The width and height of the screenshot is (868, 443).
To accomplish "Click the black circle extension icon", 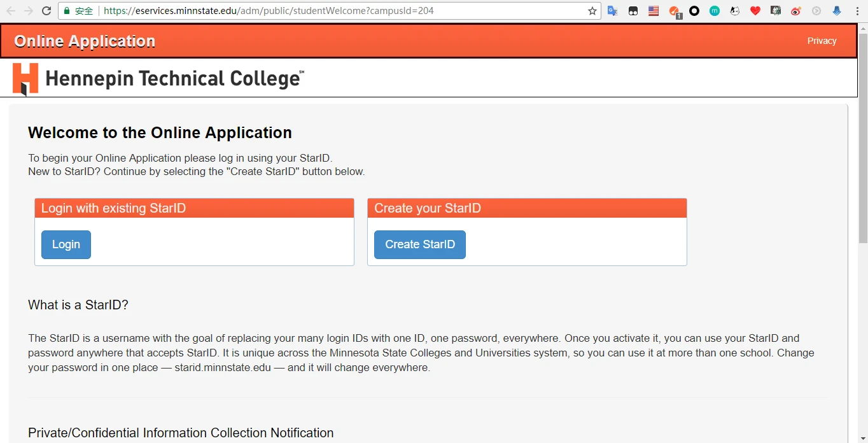I will [694, 11].
